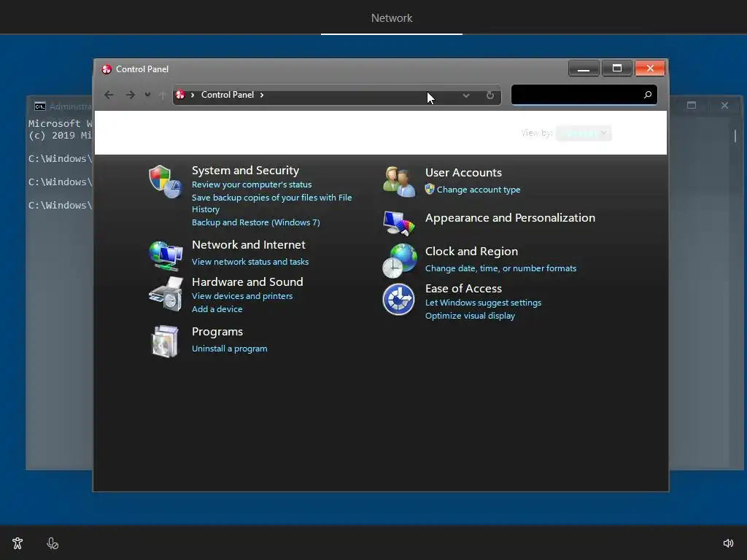Image resolution: width=747 pixels, height=560 pixels.
Task: Click the shield icon beside Change account type
Action: (x=430, y=189)
